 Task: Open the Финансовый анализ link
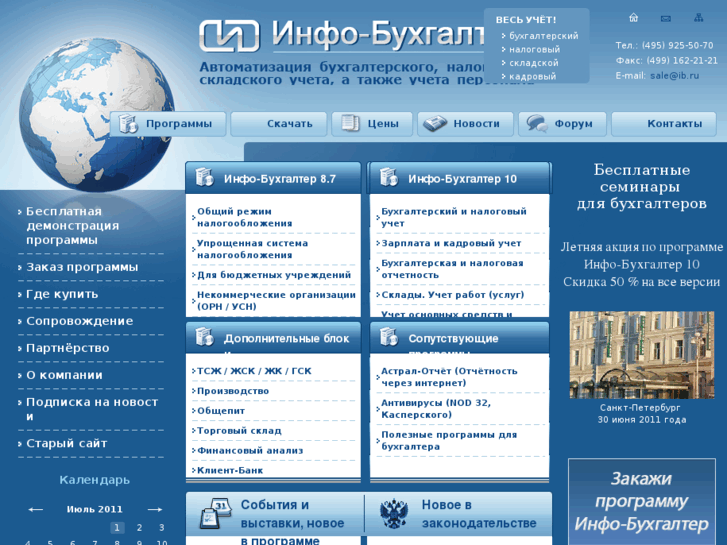[x=250, y=450]
